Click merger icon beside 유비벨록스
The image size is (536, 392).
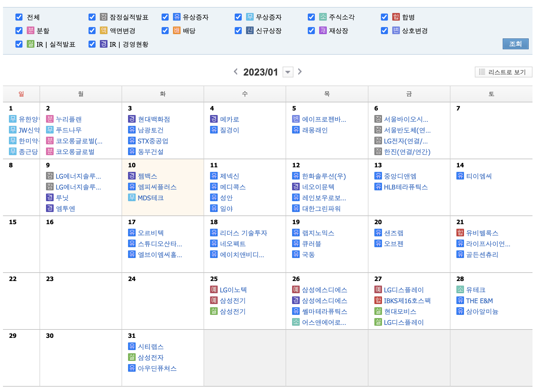pos(460,233)
